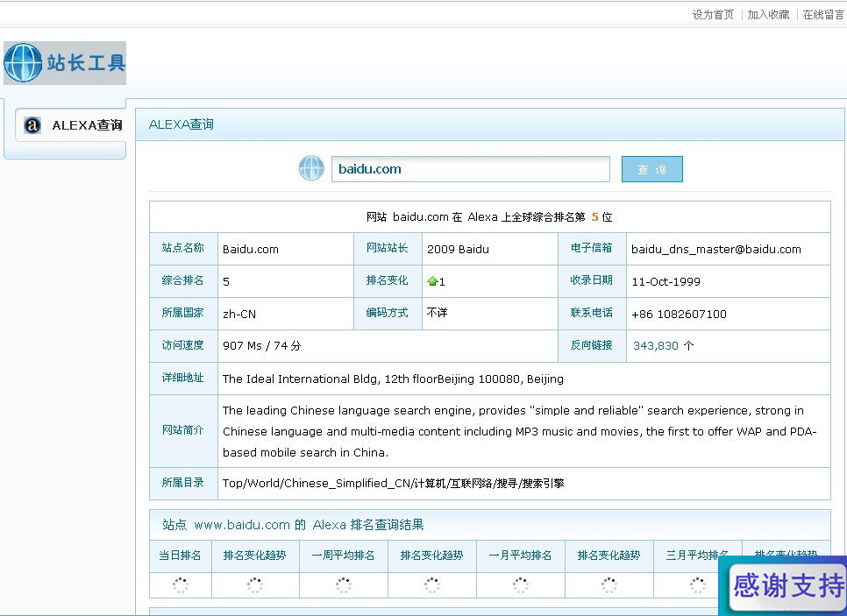847x616 pixels.
Task: Click the 查询 search button
Action: 652,169
